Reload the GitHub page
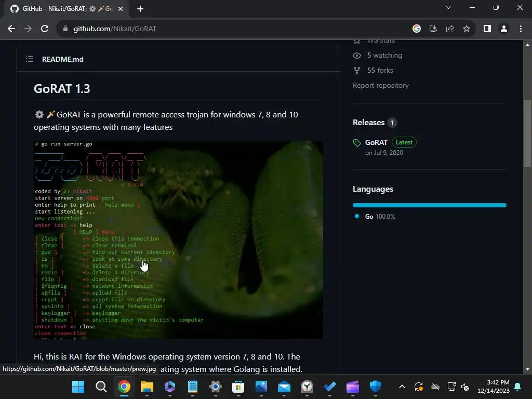Viewport: 532px width, 399px height. 45,29
